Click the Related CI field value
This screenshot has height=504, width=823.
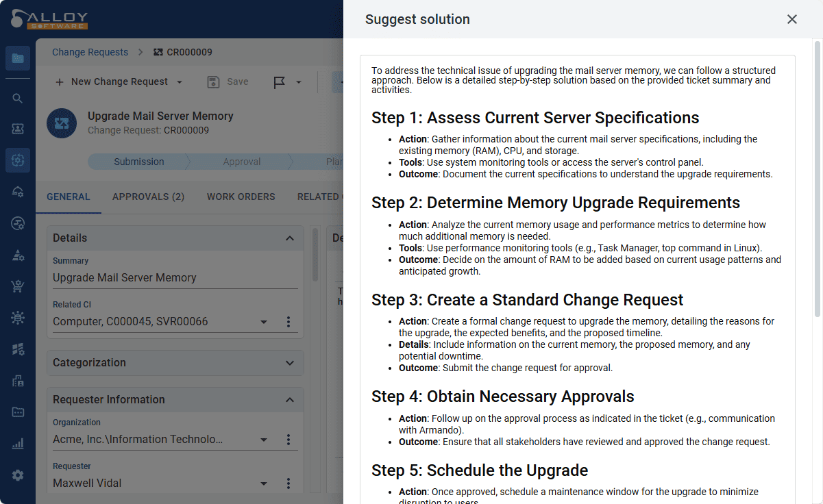[130, 322]
